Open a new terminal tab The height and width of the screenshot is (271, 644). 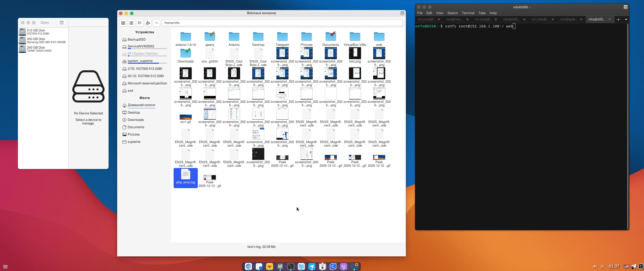[618, 19]
